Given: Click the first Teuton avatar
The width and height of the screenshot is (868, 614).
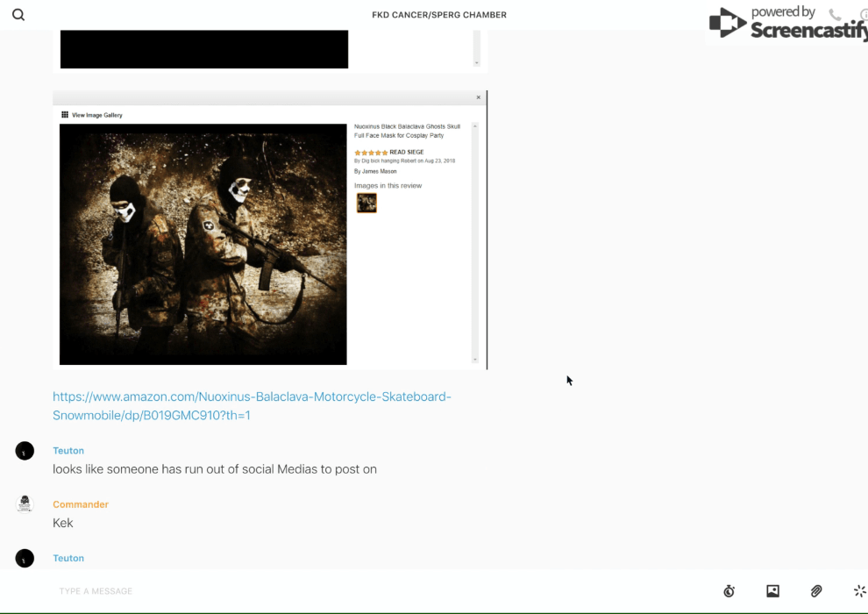Looking at the screenshot, I should (x=25, y=451).
